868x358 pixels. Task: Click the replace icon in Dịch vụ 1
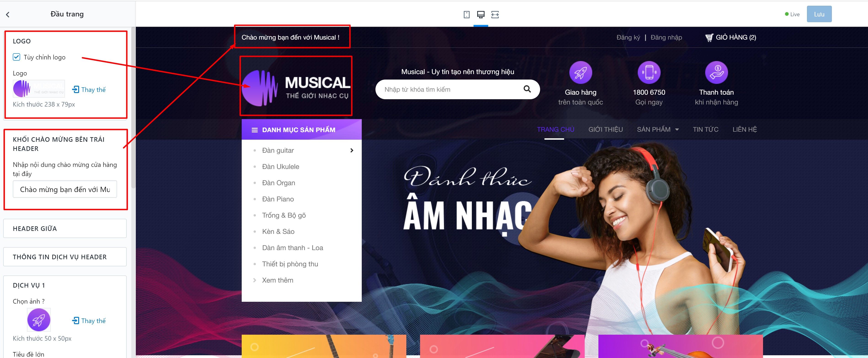coord(76,321)
